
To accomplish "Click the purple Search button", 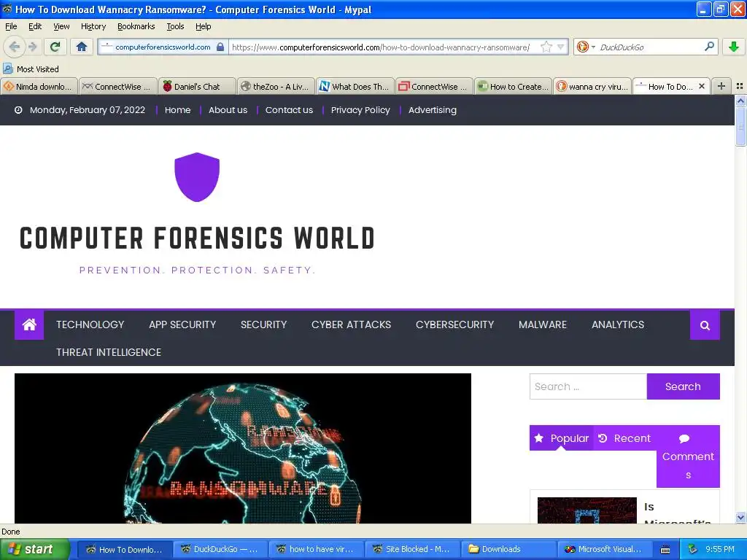I will pyautogui.click(x=683, y=386).
